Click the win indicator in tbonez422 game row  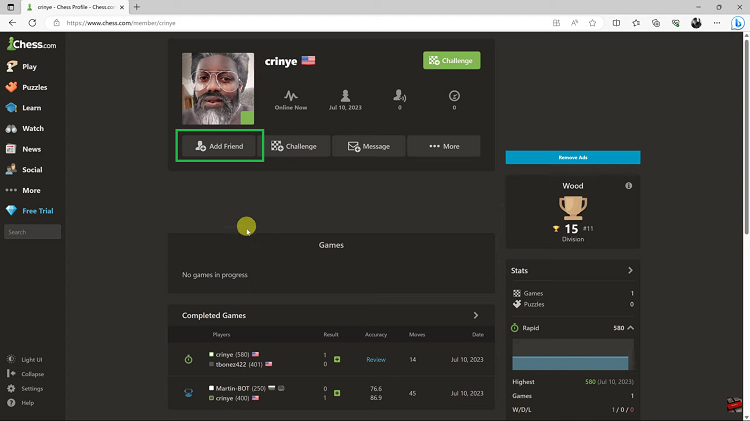point(337,359)
